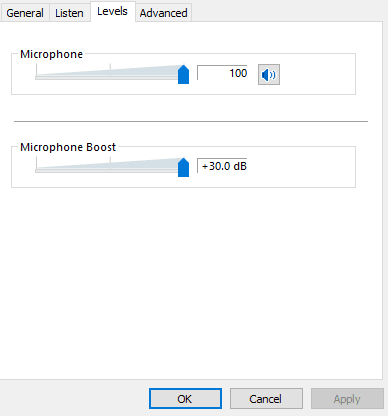Viewport: 388px width, 416px height.
Task: Click the Microphone Boost group label
Action: [68, 147]
